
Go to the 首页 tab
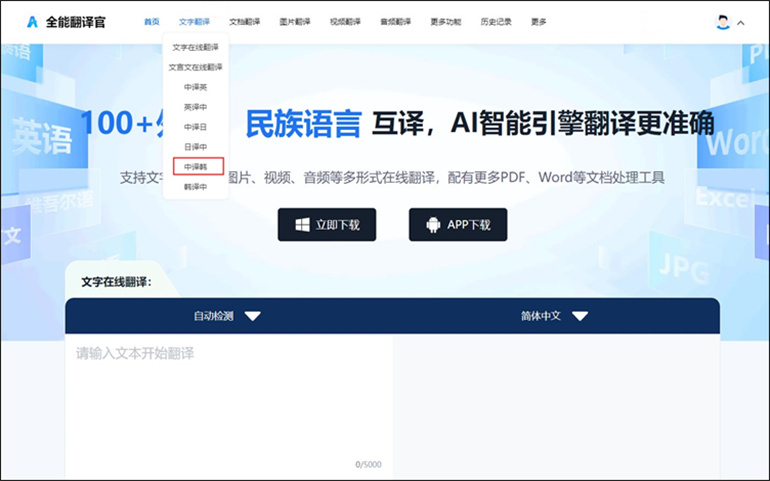tap(151, 22)
